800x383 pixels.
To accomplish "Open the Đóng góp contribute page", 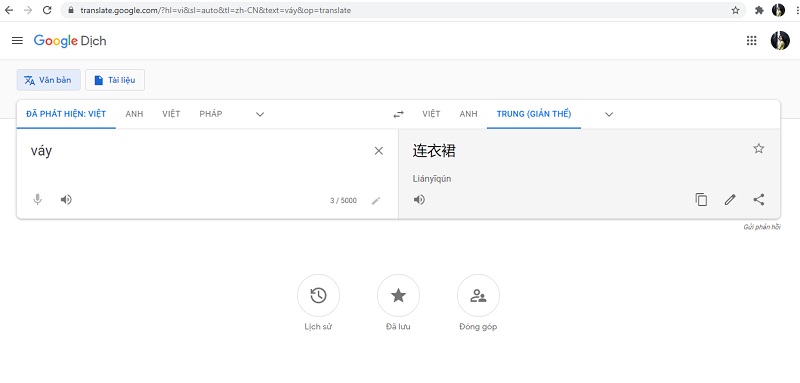I will pyautogui.click(x=478, y=295).
